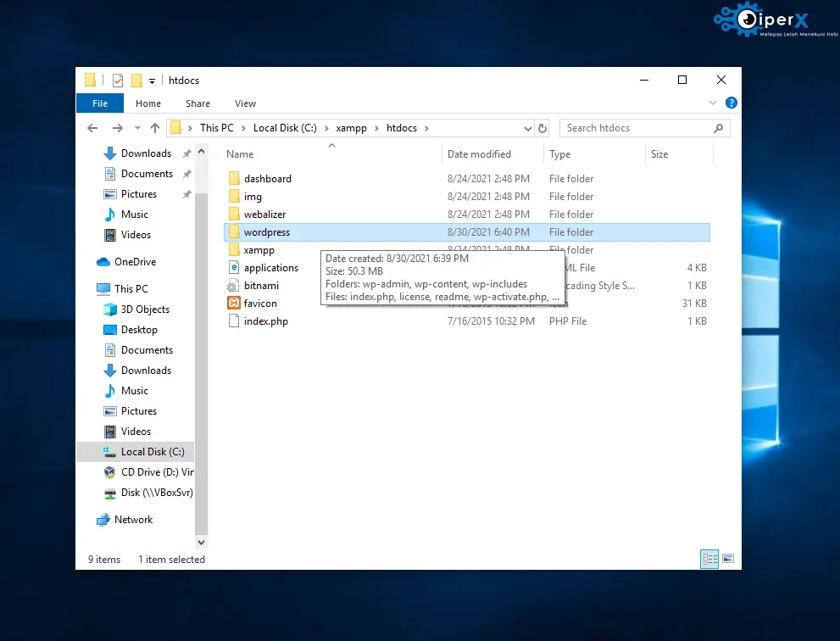Screen dimensions: 840x641
Task: Open Customize Quick Access Toolbar dropdown
Action: click(x=153, y=81)
